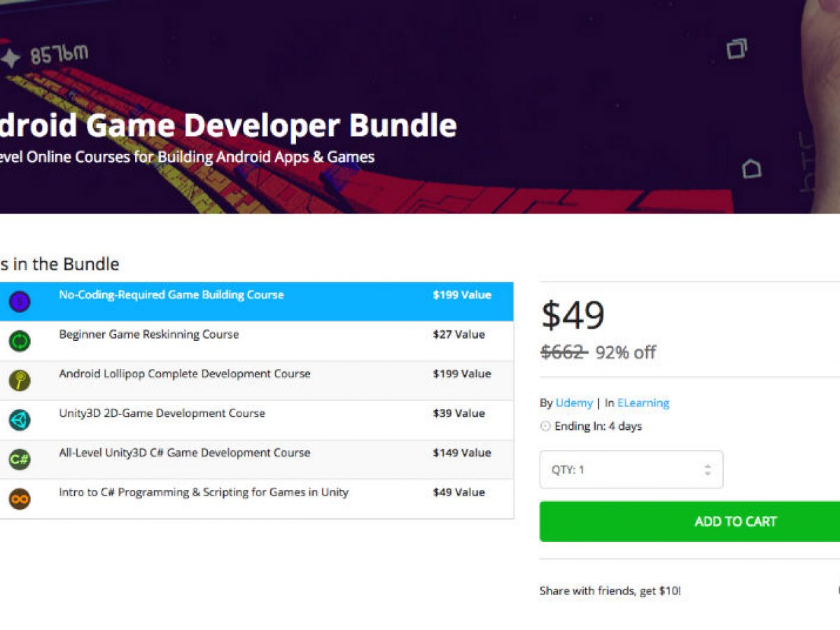Click the green Game Reskinning course icon
Screen dimensions: 840x630
click(19, 341)
